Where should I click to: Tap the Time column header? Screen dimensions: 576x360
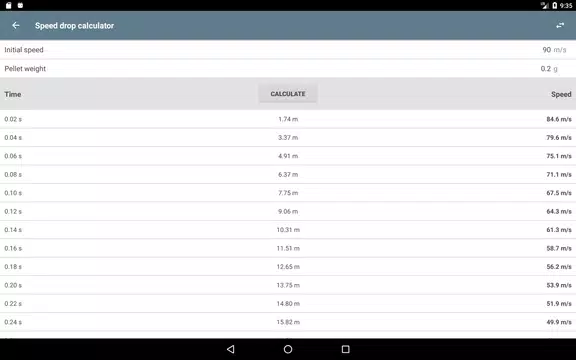(13, 94)
